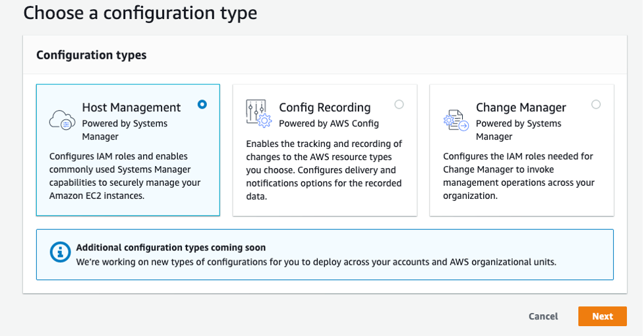Click 'Powered by Systems Manager' under Change Manager

(518, 130)
